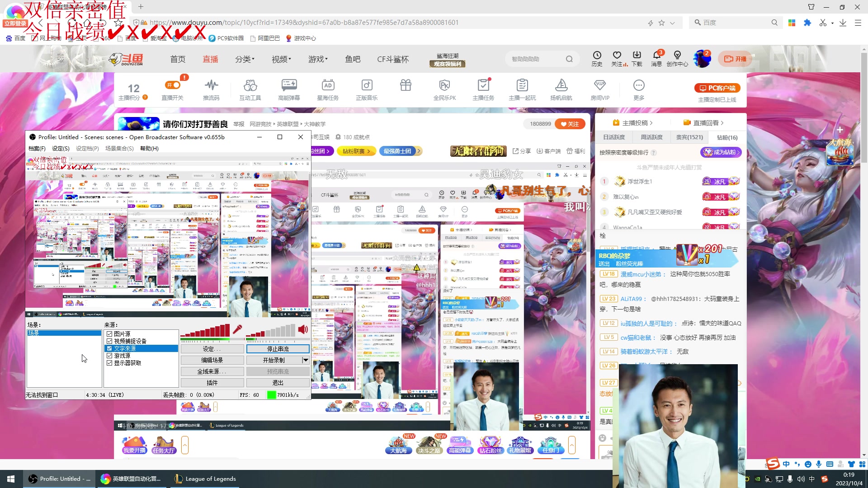Open 星海任务 AD task icon
868x488 pixels.
pos(328,85)
